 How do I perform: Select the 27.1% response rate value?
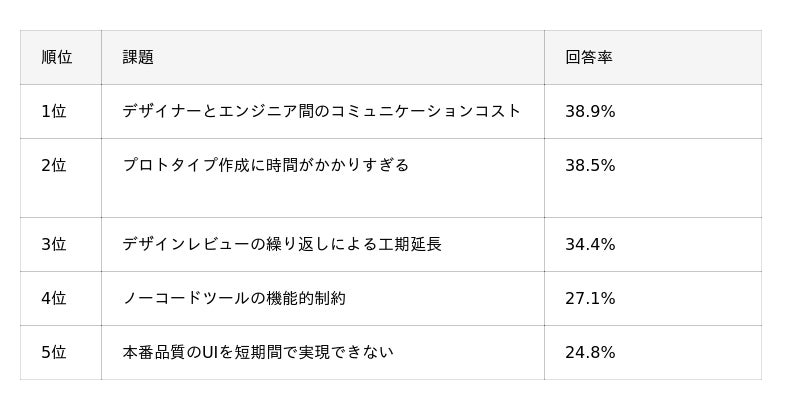(590, 298)
